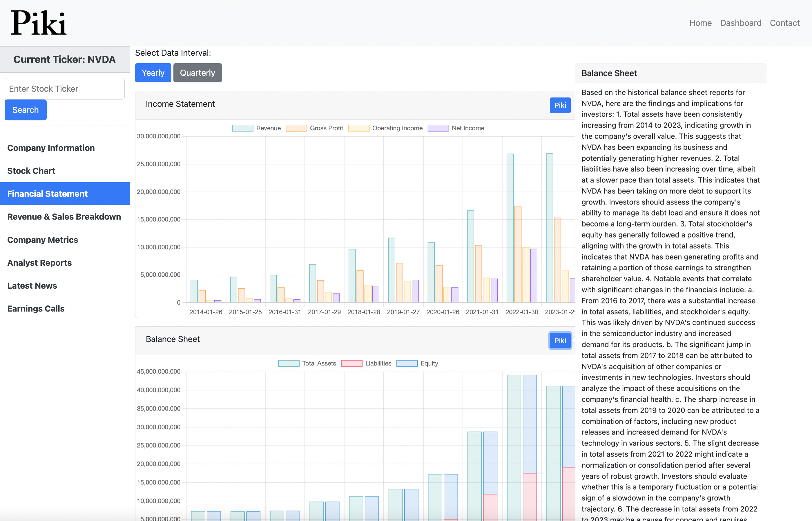812x521 pixels.
Task: Focus the Enter Stock Ticker field
Action: (x=65, y=89)
